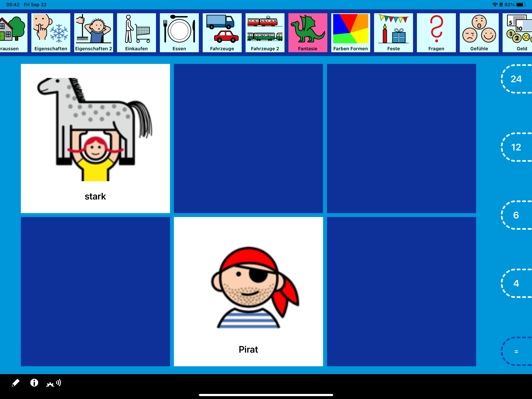The height and width of the screenshot is (399, 532).
Task: Tap the revealed Pirat card
Action: pos(248,291)
